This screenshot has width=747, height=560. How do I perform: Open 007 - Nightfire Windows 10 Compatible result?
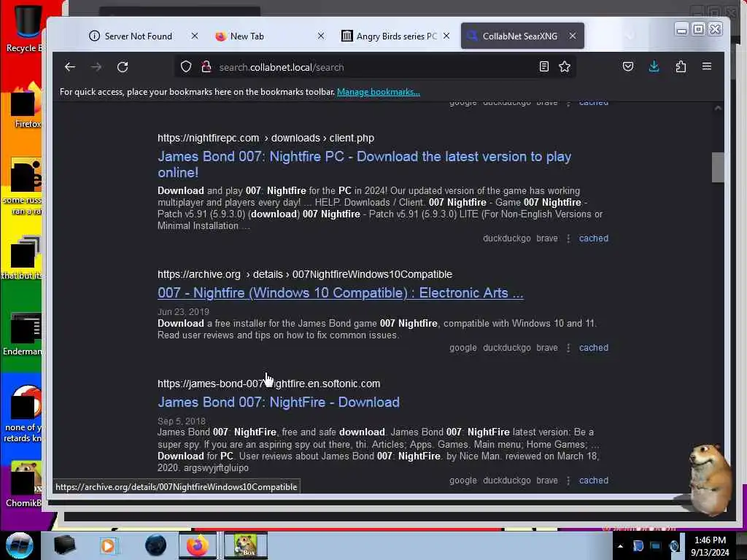tap(340, 292)
